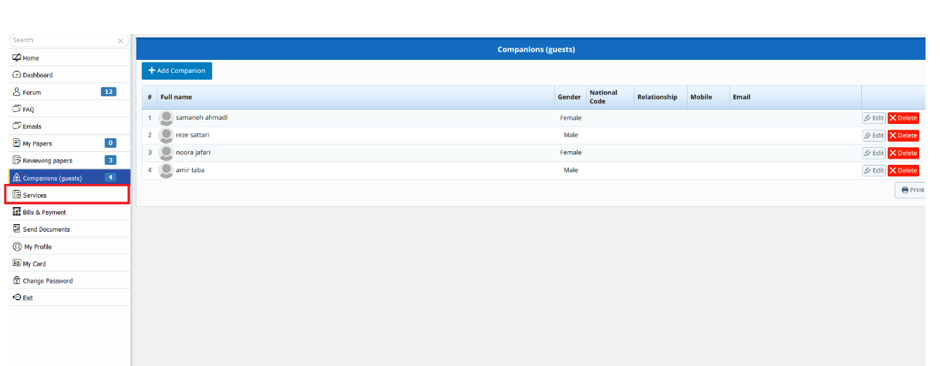Delete amir taba companion
This screenshot has height=366, width=940.
903,171
